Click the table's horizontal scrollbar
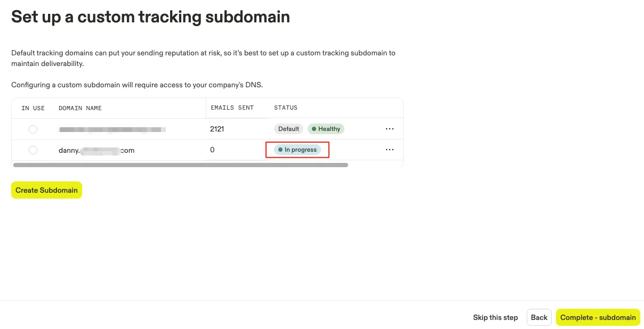The image size is (644, 329). pos(180,165)
